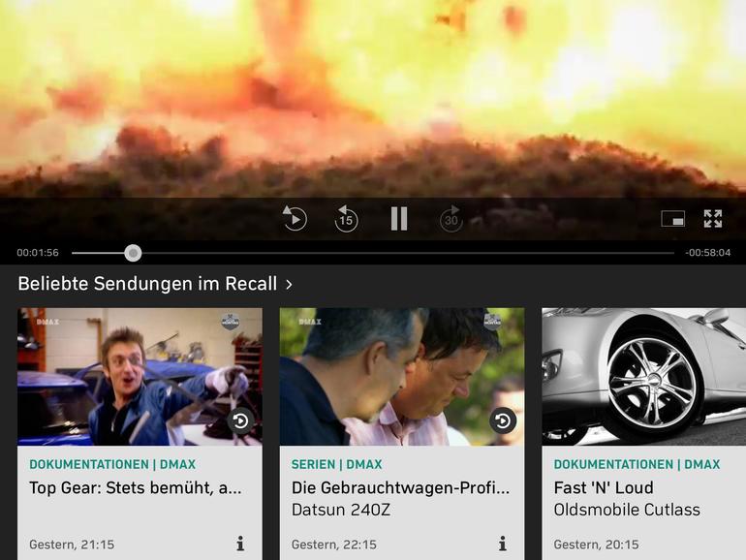Click DOKUMENTATIONEN | DMAX label on Top Gear card
This screenshot has width=746, height=560.
pos(112,464)
